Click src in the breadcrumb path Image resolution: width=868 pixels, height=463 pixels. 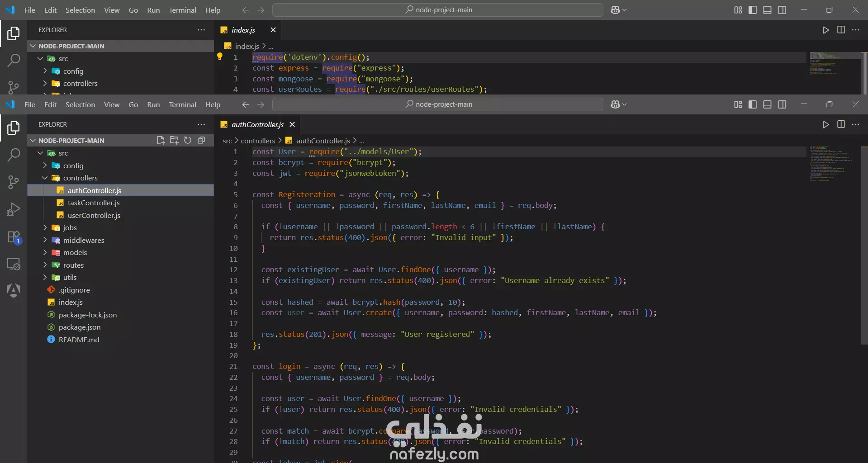pos(227,141)
